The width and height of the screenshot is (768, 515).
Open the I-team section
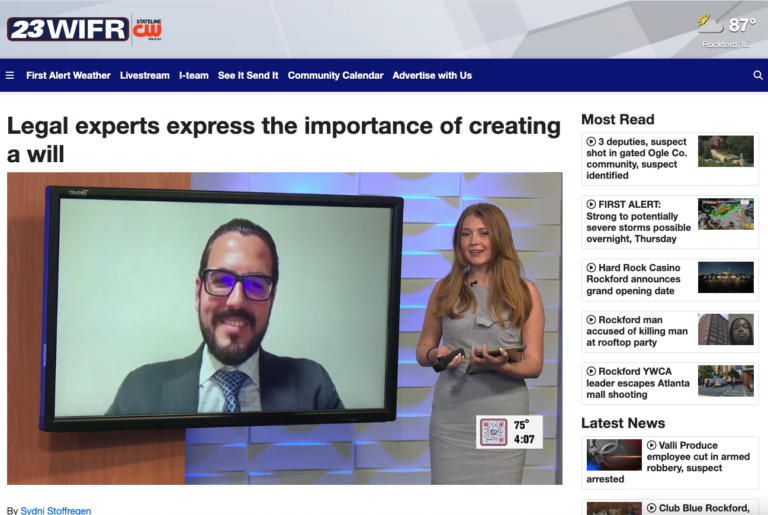(x=193, y=76)
